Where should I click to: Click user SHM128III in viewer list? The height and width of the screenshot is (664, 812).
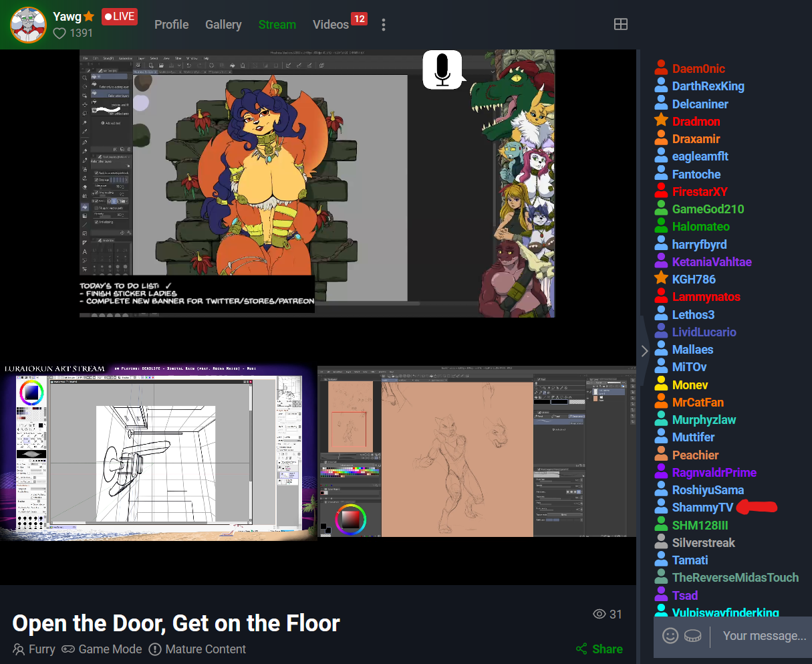point(700,526)
